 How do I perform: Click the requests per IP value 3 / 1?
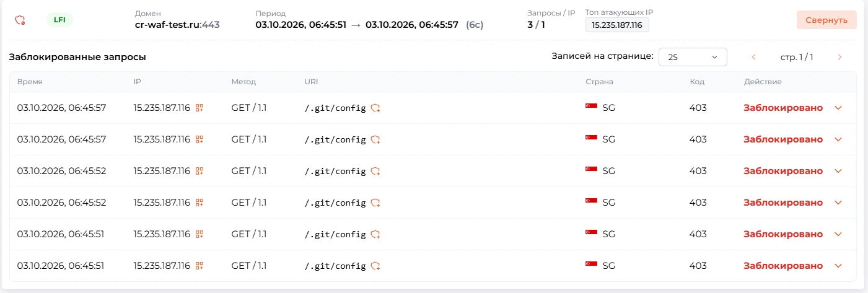coord(537,25)
